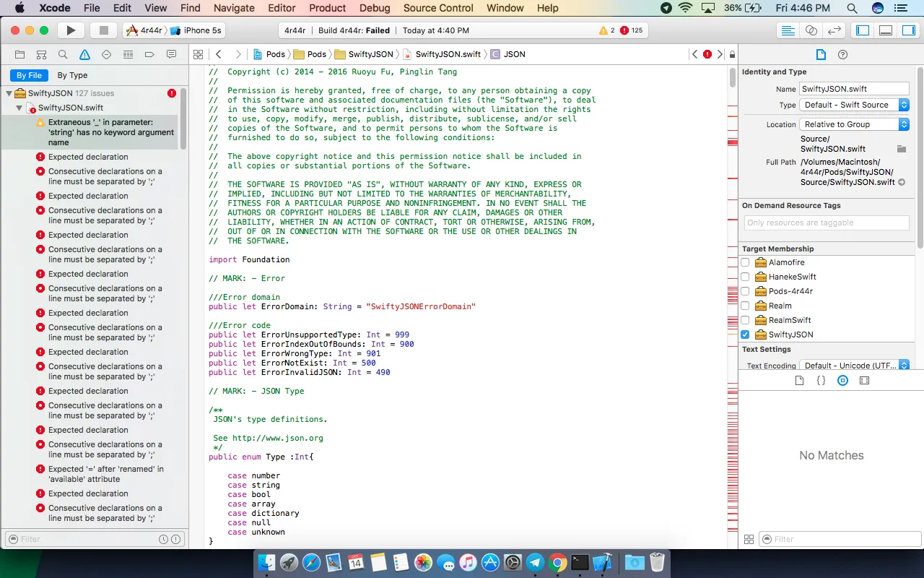Open the JSON symbol jump bar menu

[x=508, y=54]
